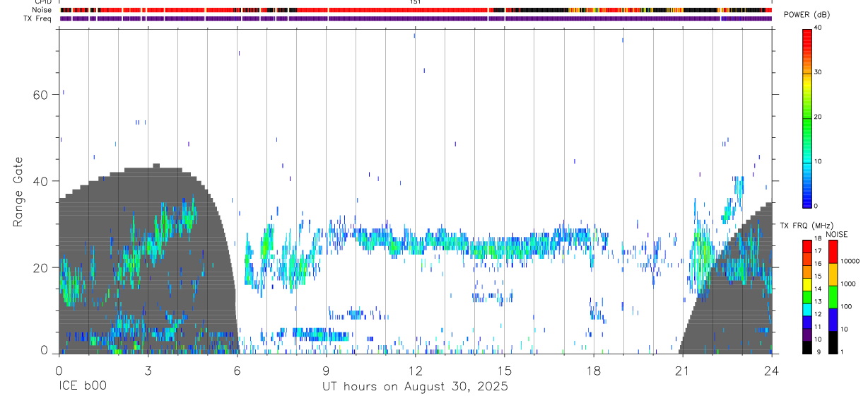Screen dimensions: 868x401
Task: Click the 60 tick on Range Gate axis
Action: (x=40, y=95)
